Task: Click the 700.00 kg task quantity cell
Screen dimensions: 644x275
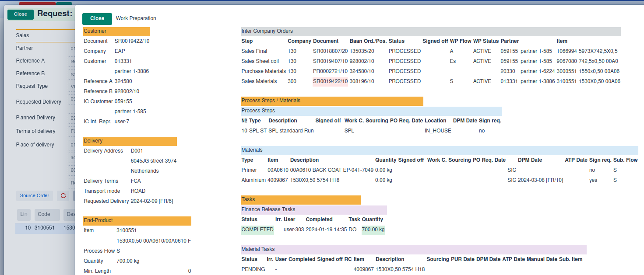Action: coord(373,230)
